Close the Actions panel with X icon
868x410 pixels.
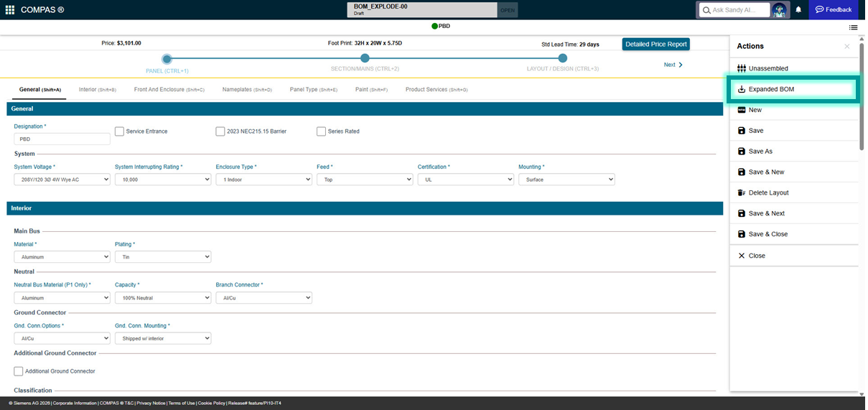coord(847,47)
